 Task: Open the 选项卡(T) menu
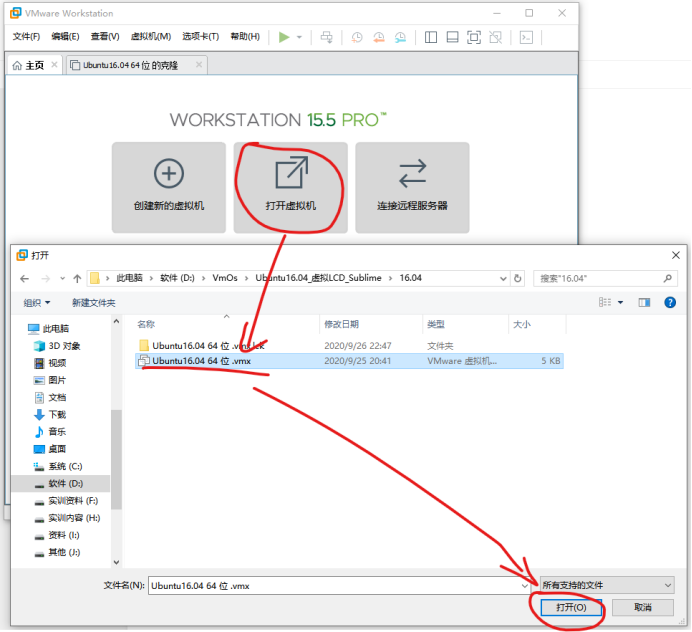pyautogui.click(x=201, y=36)
